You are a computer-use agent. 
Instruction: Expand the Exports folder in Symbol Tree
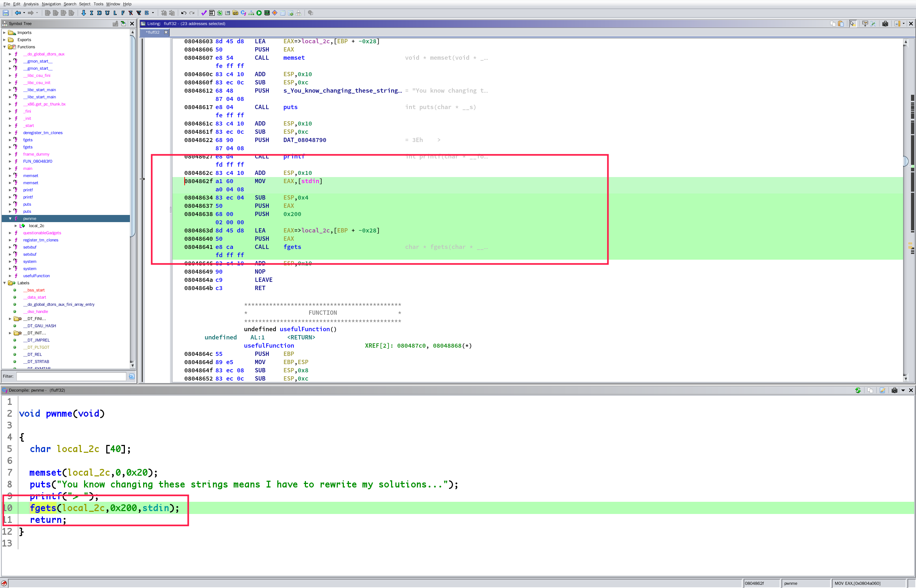(5, 40)
